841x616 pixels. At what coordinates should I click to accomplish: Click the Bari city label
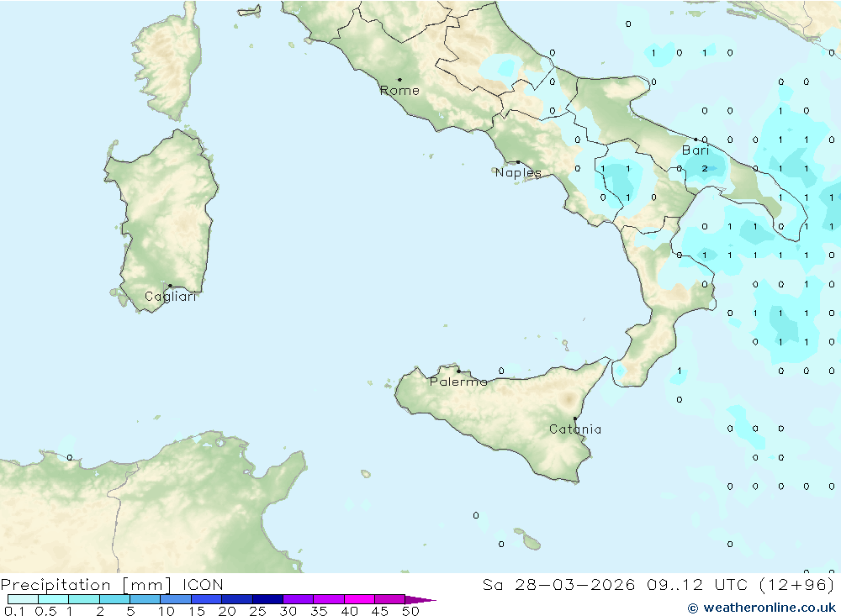point(696,150)
